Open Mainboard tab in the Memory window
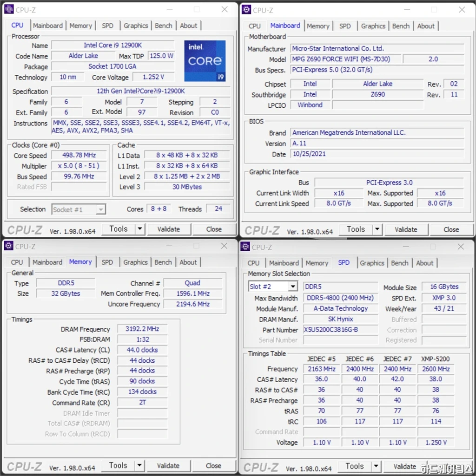Screen dimensions: 476x476 [x=47, y=262]
